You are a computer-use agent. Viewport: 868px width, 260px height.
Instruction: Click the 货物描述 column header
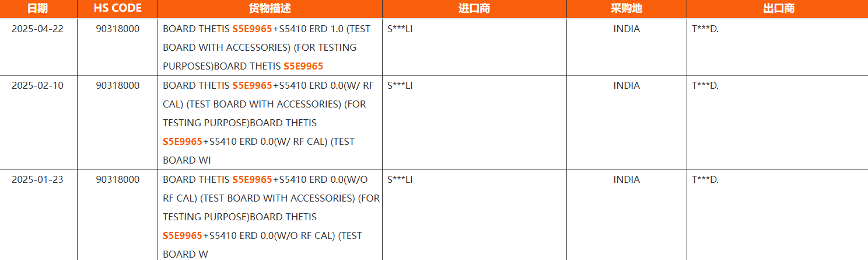tap(269, 9)
